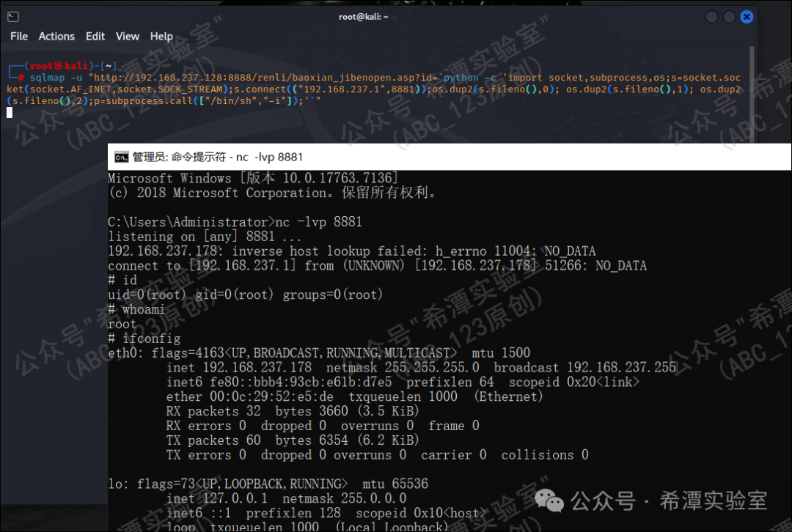This screenshot has width=792, height=532.
Task: Click the 'inverse host lookup failed' line
Action: pyautogui.click(x=351, y=251)
